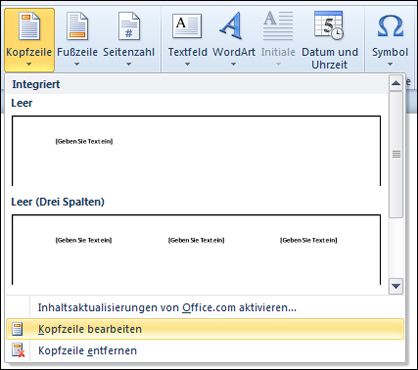Click the Textfeld button label

(188, 52)
